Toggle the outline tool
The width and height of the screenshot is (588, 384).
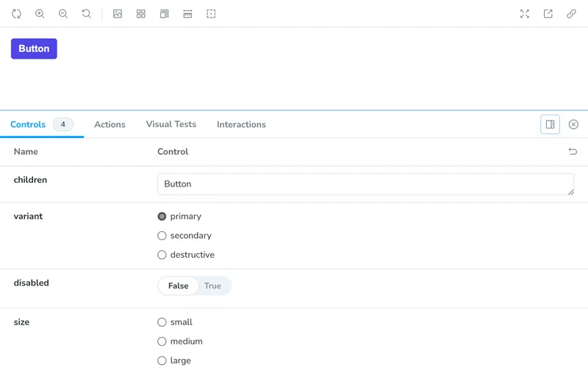pos(212,14)
